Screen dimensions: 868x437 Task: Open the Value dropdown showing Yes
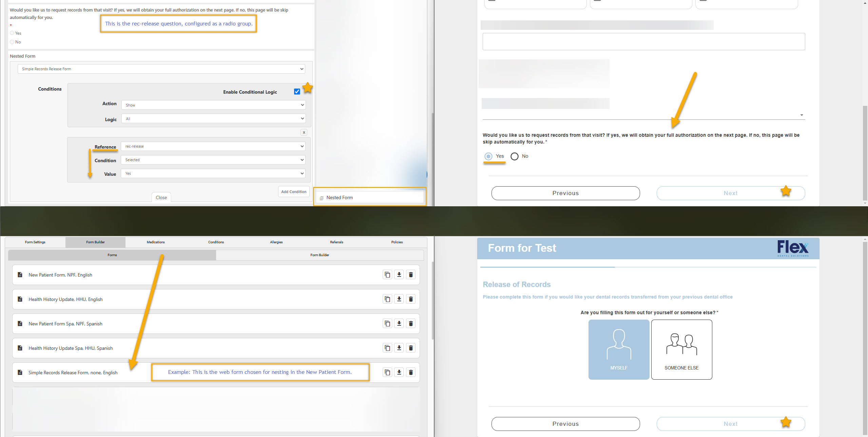[x=213, y=173]
